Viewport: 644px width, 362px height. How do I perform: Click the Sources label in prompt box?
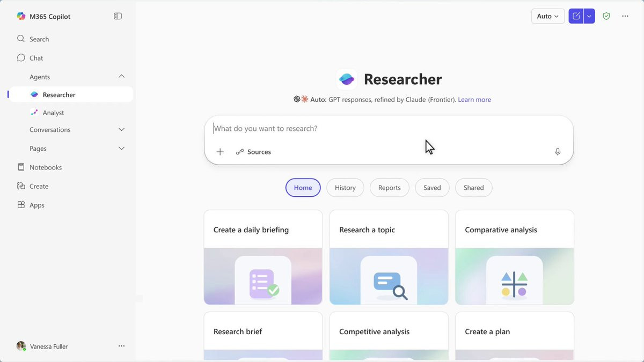(x=259, y=152)
